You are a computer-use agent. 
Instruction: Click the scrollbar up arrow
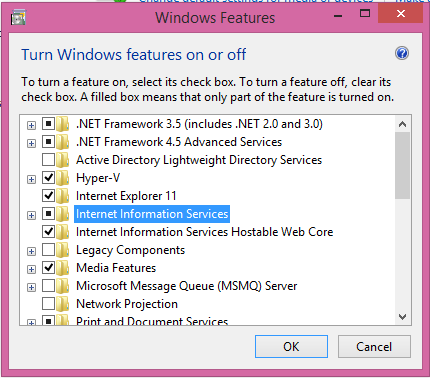pos(402,124)
